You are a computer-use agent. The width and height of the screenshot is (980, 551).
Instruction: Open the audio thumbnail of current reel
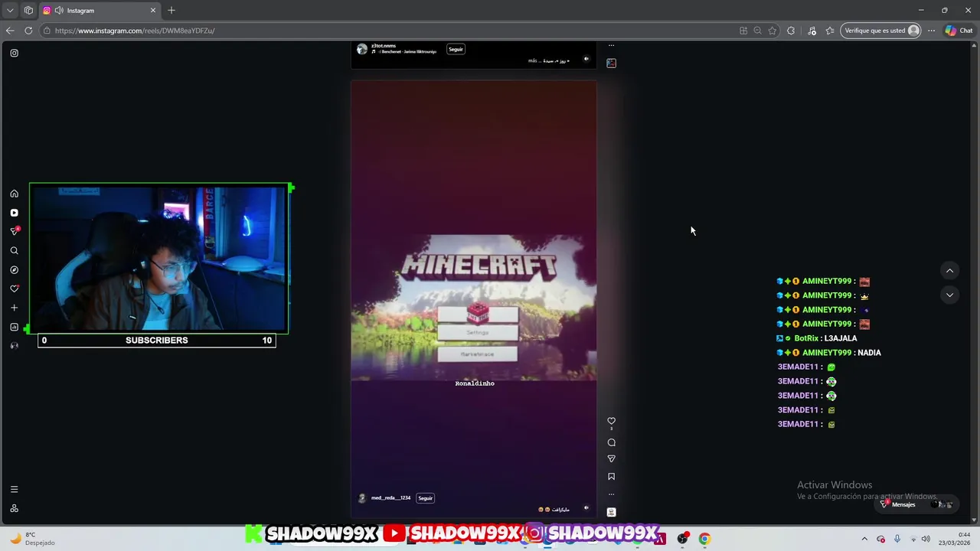point(611,512)
